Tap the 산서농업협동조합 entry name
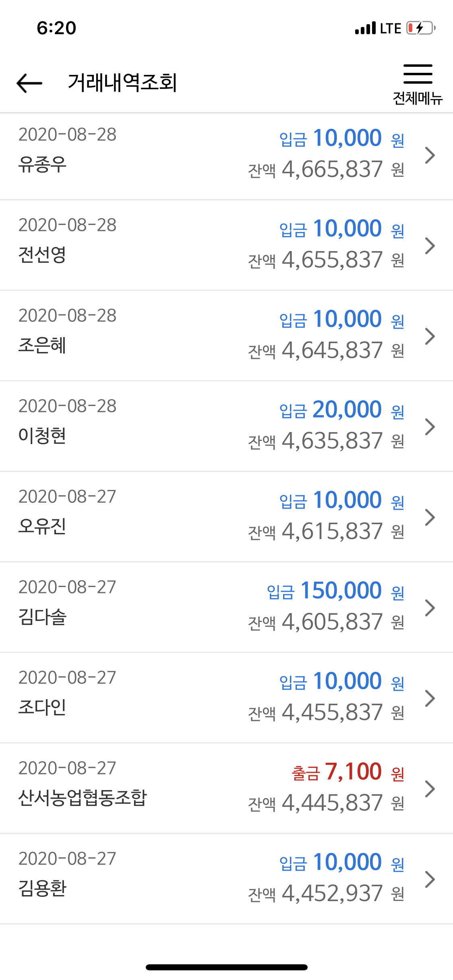 click(83, 798)
